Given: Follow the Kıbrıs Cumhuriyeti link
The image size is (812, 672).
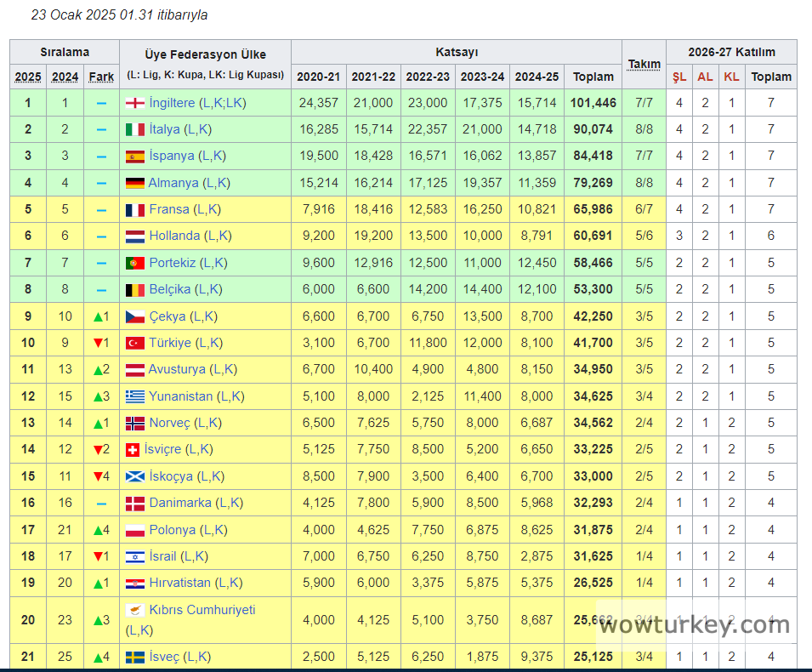Looking at the screenshot, I should click(202, 610).
